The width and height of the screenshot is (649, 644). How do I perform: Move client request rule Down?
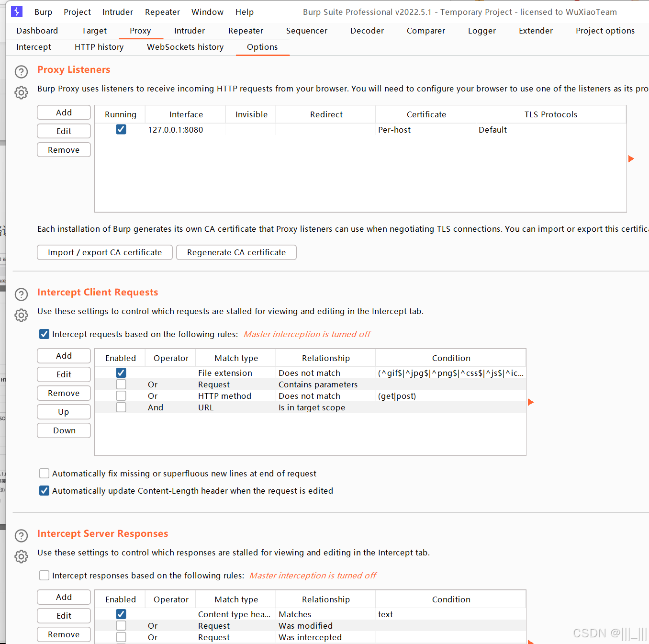coord(64,430)
